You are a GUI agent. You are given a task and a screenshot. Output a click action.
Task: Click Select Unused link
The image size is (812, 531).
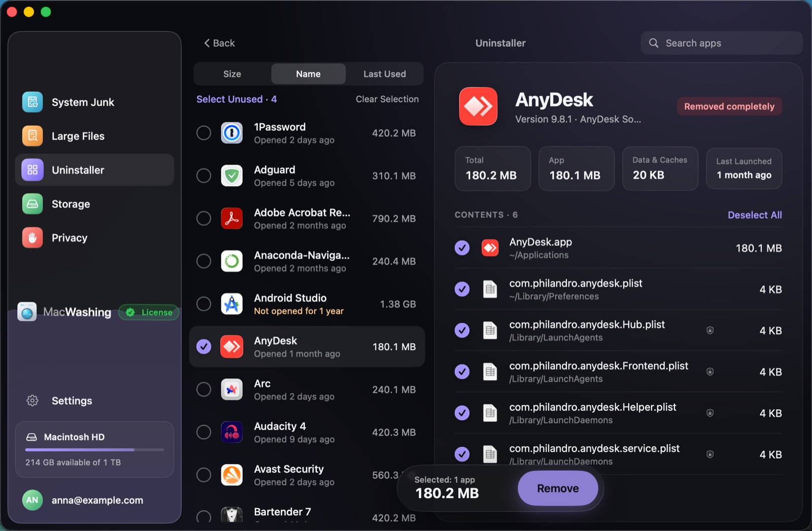click(236, 99)
